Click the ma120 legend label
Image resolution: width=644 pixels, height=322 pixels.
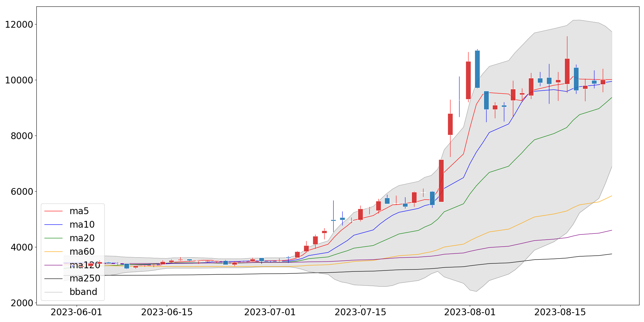click(85, 265)
